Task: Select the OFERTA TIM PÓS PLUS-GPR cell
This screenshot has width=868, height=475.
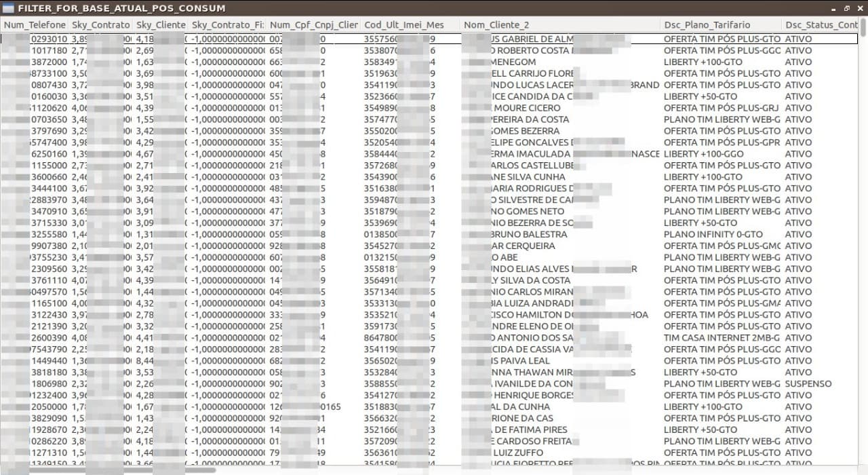Action: point(721,142)
